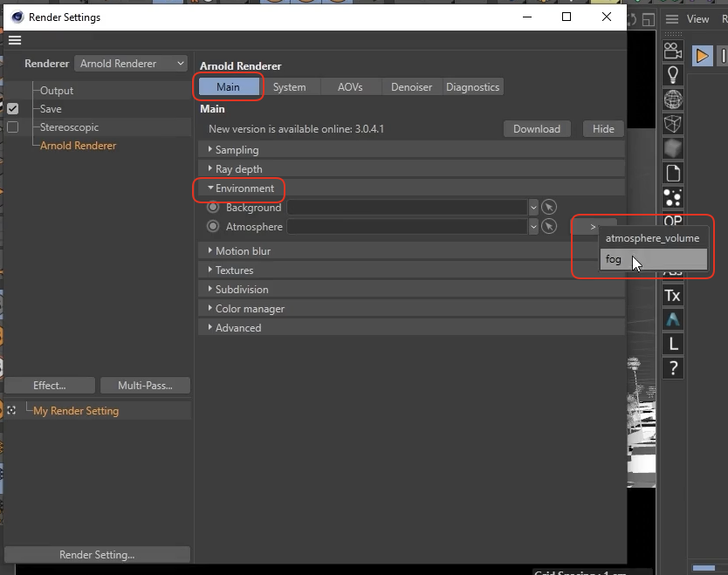728x575 pixels.
Task: Click the Cinema 4D logo in title bar
Action: (17, 17)
